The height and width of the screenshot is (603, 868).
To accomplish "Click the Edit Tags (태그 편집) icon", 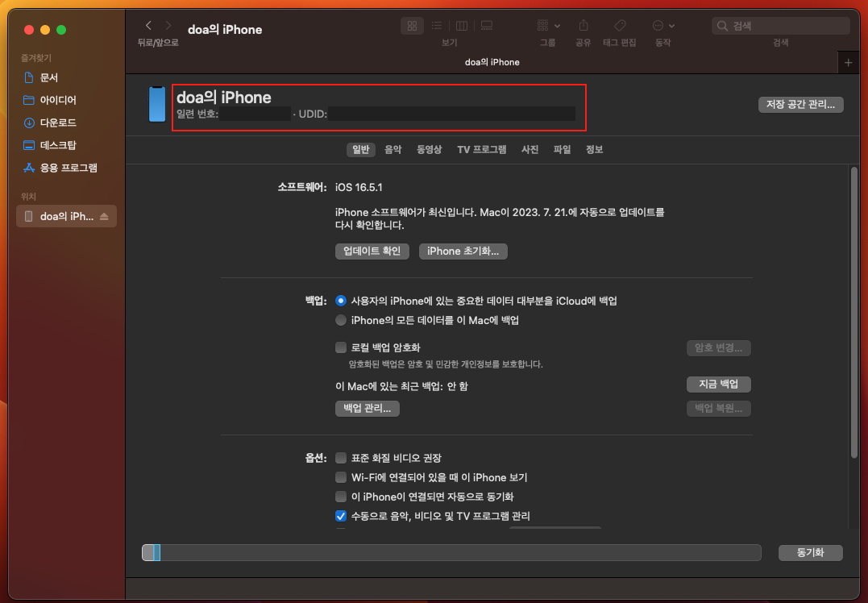I will tap(620, 26).
